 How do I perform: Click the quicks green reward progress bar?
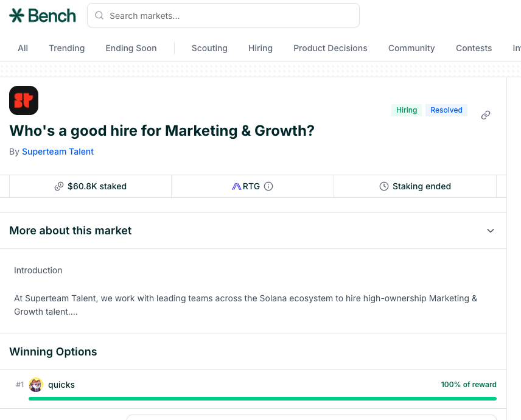pyautogui.click(x=262, y=399)
